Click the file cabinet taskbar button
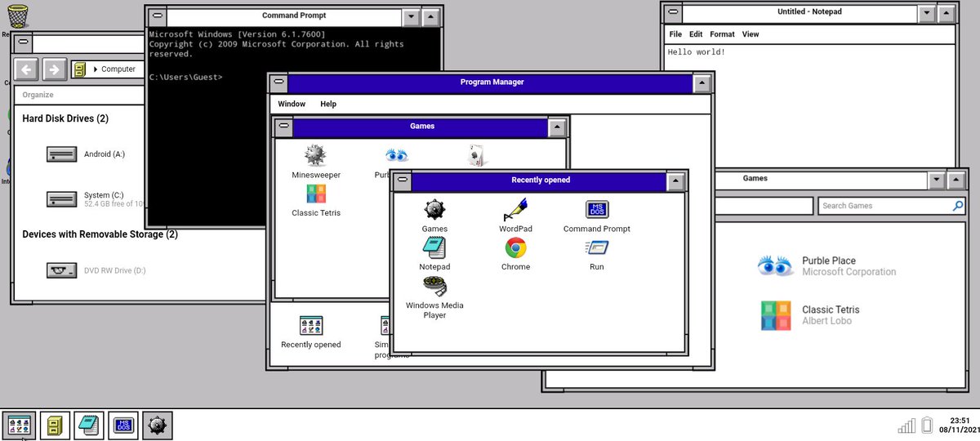Viewport: 980px width, 441px height. (x=55, y=425)
